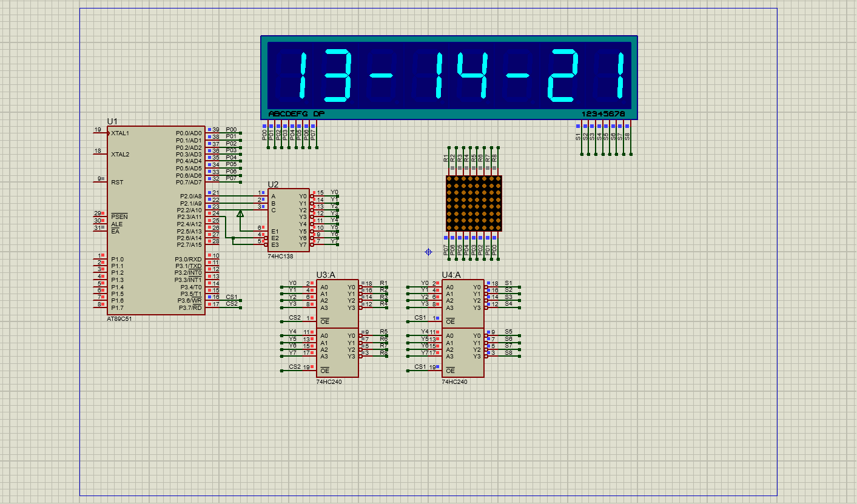Click the CS1 label at U4:A pin 19

pos(420,366)
